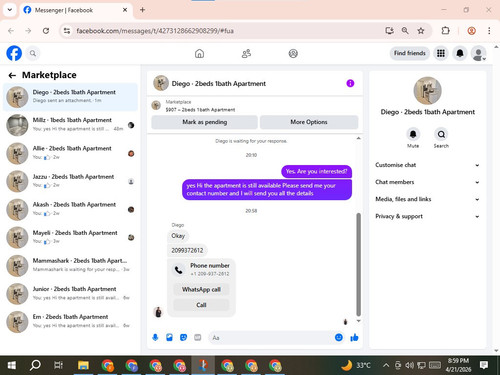Open a new browser tab
This screenshot has height=375, width=500.
(142, 10)
